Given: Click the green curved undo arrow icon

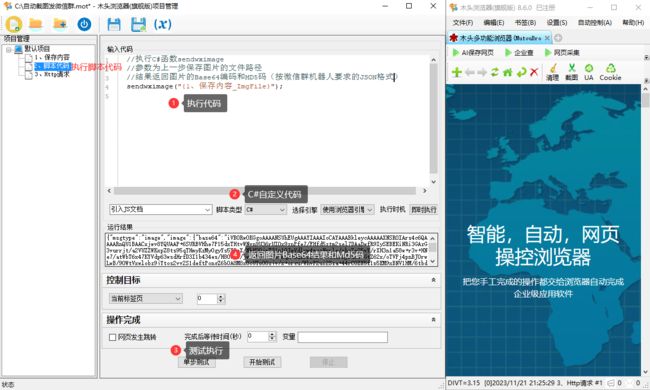Looking at the screenshot, I should (x=521, y=72).
